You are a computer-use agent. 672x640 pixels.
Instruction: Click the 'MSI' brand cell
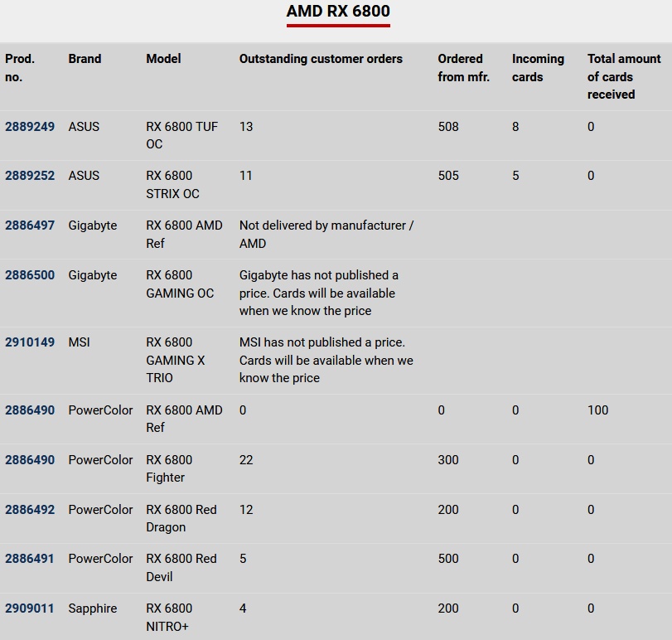(x=79, y=342)
